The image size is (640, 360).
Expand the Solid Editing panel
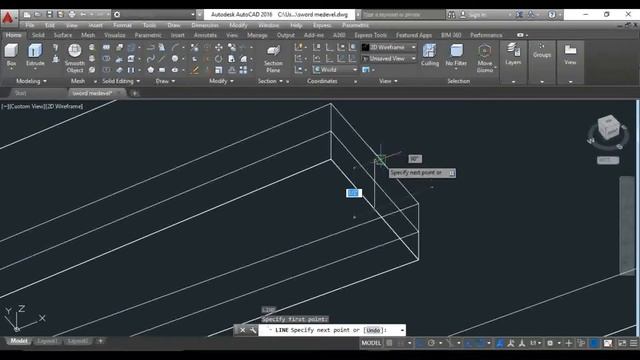click(121, 81)
